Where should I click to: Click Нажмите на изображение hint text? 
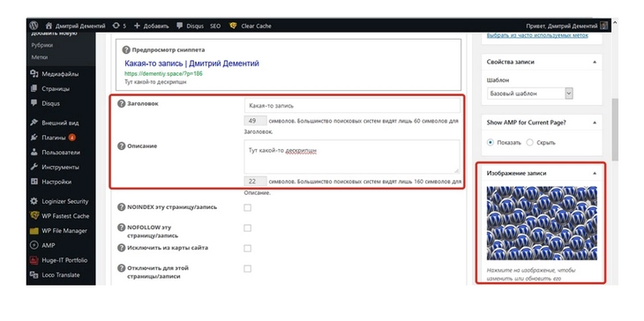click(531, 274)
